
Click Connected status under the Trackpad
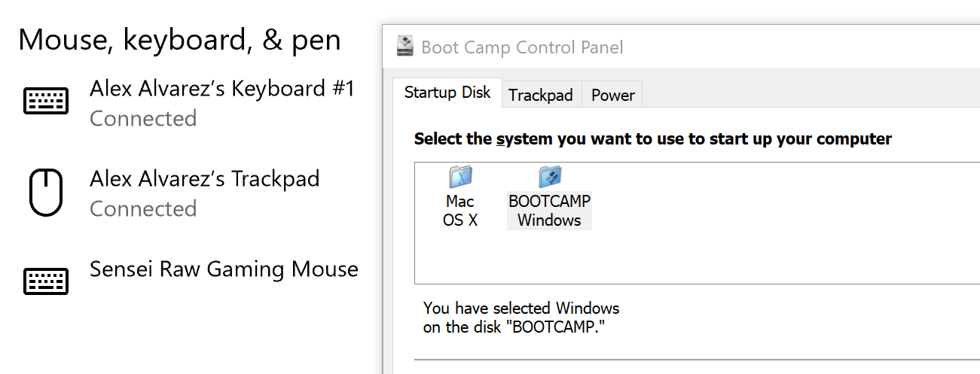click(x=143, y=209)
